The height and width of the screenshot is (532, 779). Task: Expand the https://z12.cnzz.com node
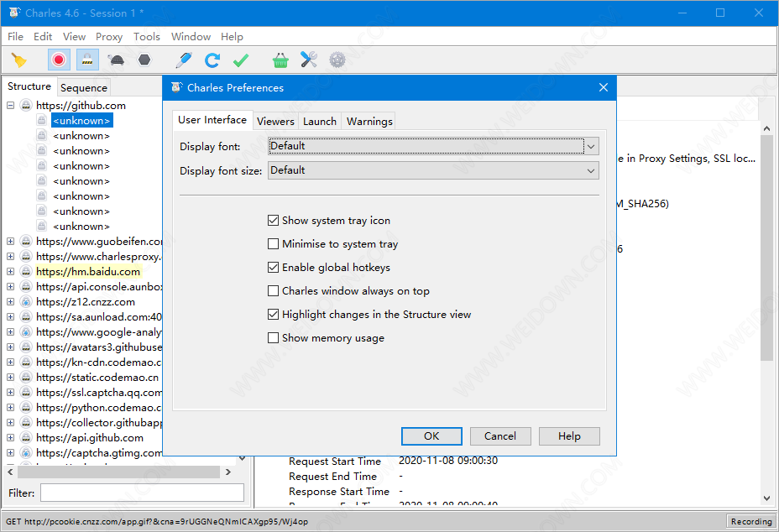point(10,301)
